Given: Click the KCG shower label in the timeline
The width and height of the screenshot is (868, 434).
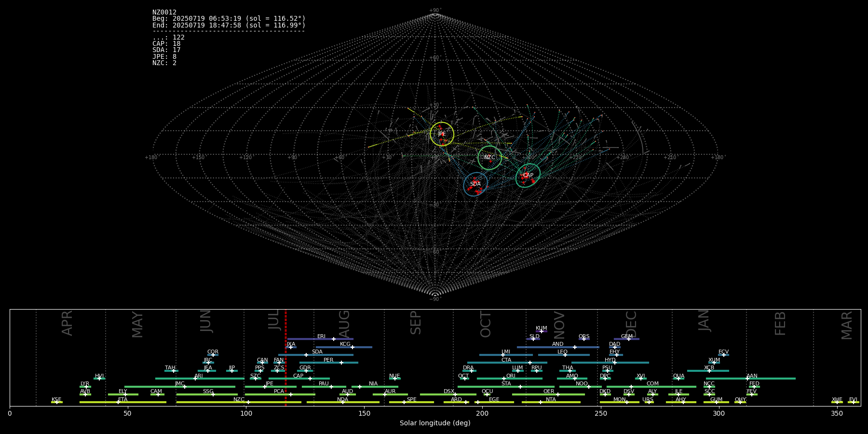Looking at the screenshot, I should point(345,344).
